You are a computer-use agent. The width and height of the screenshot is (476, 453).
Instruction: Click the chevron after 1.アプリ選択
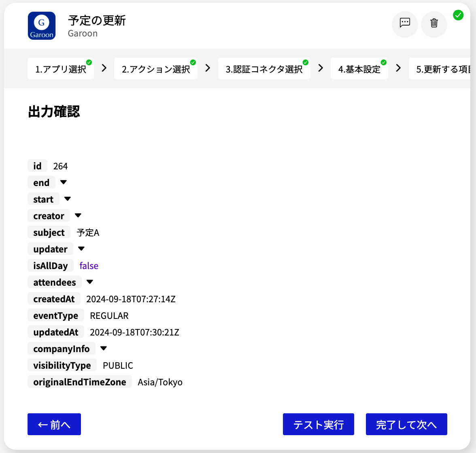point(104,68)
